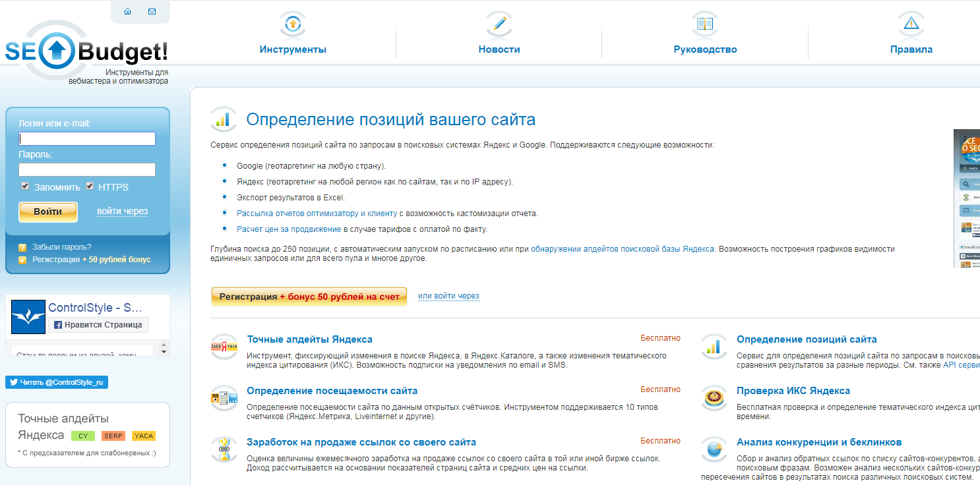Click the Анализ конкуренции и беклинков icon
Screen dimensions: 980x485
click(714, 449)
